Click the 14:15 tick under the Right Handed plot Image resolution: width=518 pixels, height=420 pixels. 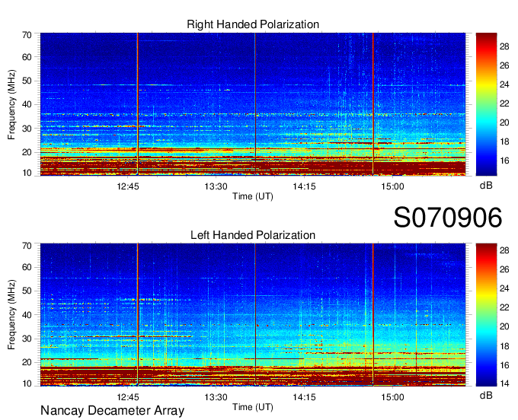[304, 186]
